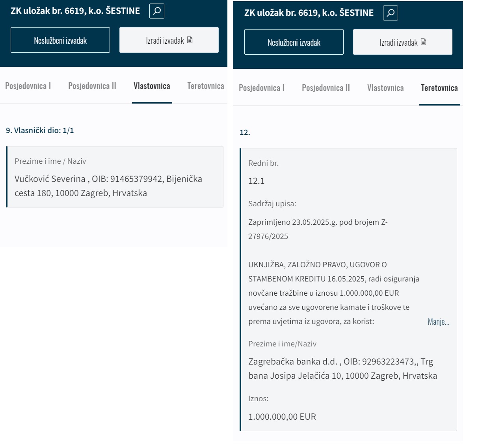Select the active Vlastovnica tab in the left panel
The height and width of the screenshot is (448, 480).
coord(152,86)
